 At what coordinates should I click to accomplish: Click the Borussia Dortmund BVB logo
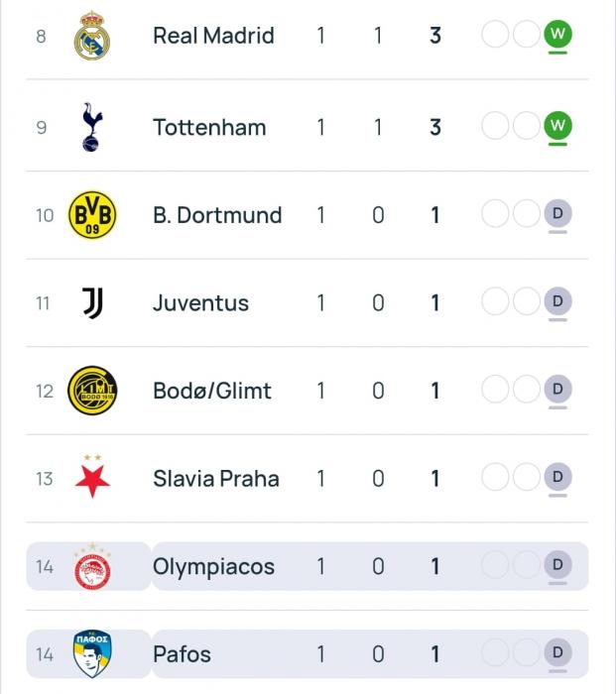(92, 215)
